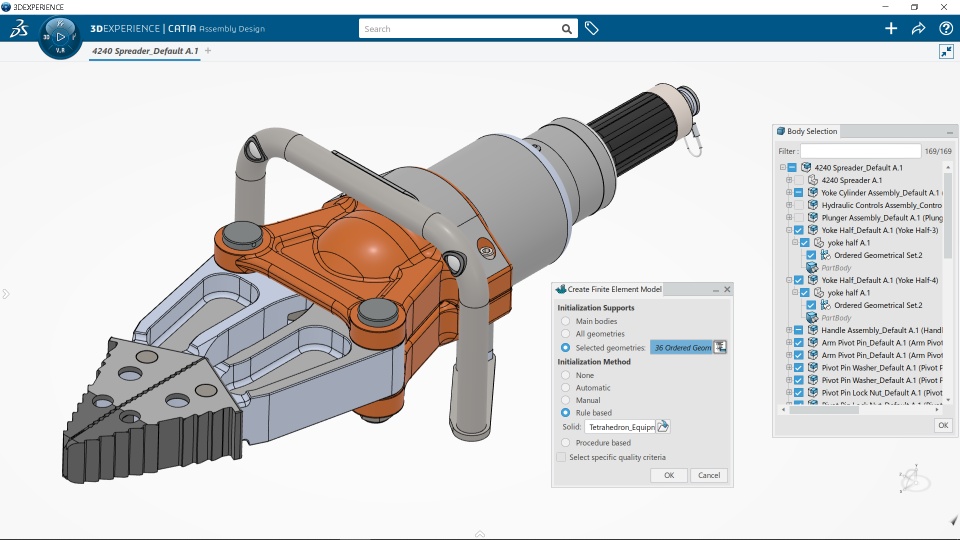Click the Share arrow icon
The image size is (960, 540).
pyautogui.click(x=918, y=29)
